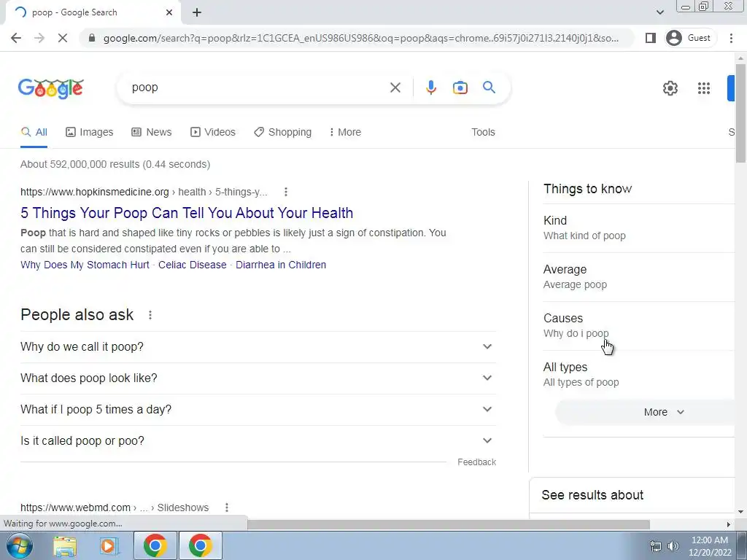Screen dimensions: 747x560
Task: Open Diarrhea in Children sitelink
Action: coord(281,265)
